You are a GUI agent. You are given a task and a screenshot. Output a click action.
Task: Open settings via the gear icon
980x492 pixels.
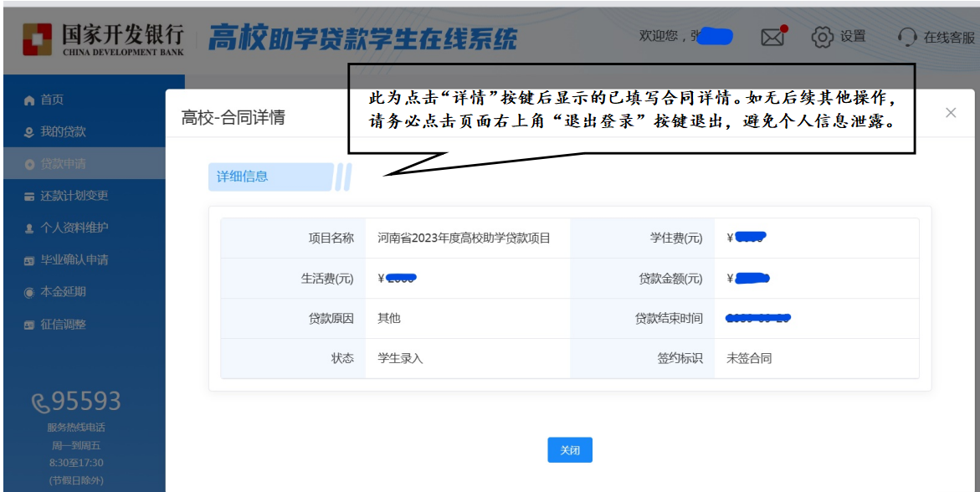click(823, 37)
